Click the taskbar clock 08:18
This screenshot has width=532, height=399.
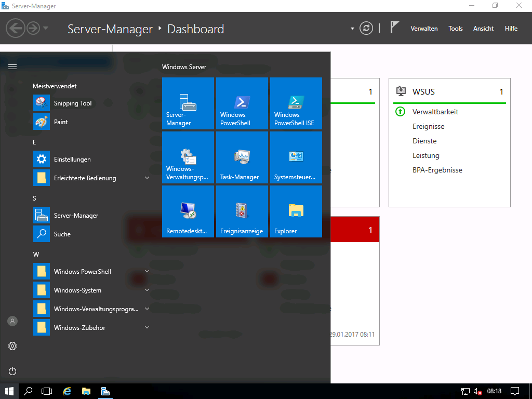point(494,391)
